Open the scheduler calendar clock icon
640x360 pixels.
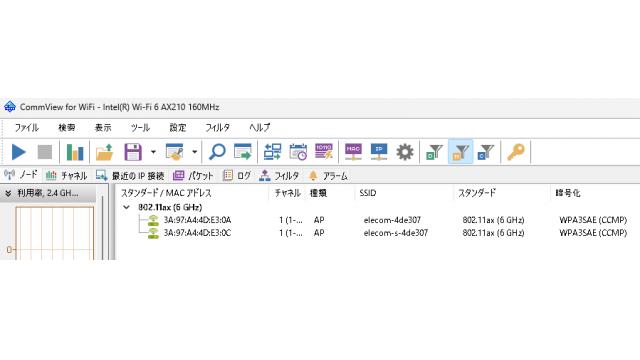click(x=298, y=152)
